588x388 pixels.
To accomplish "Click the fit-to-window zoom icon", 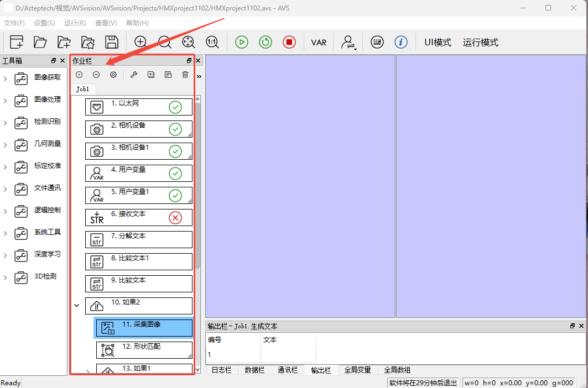I will point(188,43).
